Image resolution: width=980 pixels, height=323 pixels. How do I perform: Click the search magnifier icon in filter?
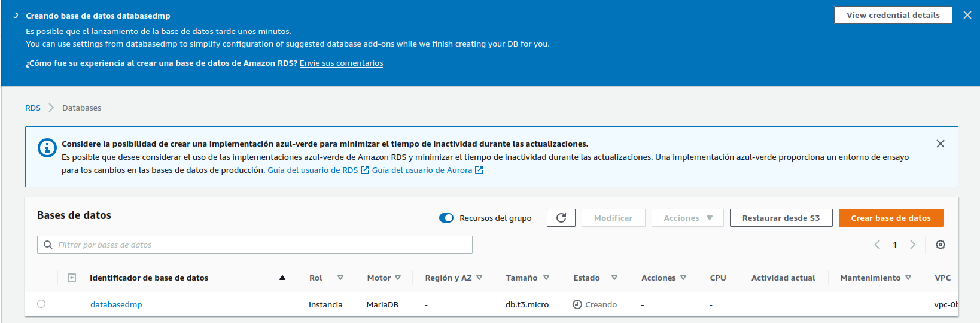(48, 245)
